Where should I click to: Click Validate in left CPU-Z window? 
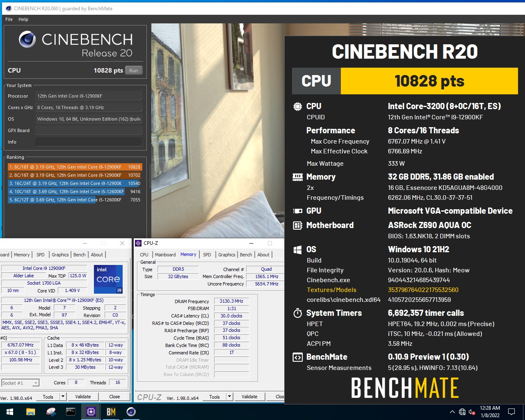tap(83, 397)
